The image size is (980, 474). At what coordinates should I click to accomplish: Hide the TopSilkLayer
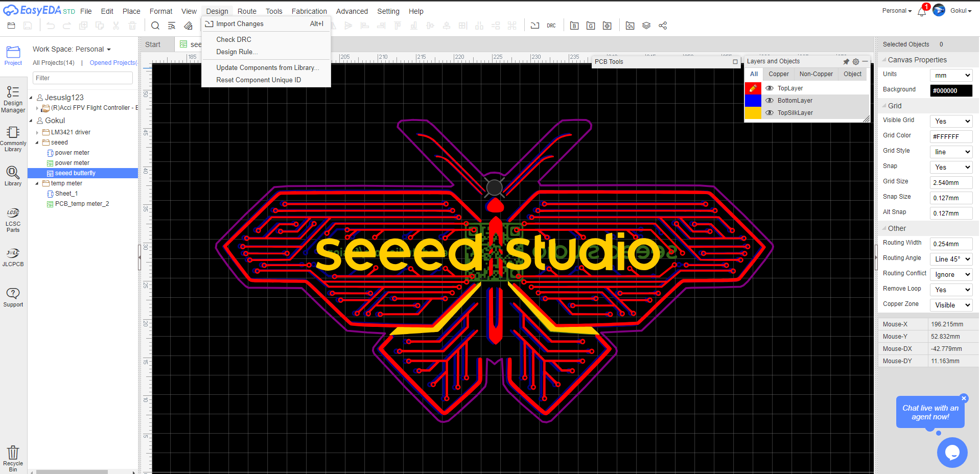point(769,113)
